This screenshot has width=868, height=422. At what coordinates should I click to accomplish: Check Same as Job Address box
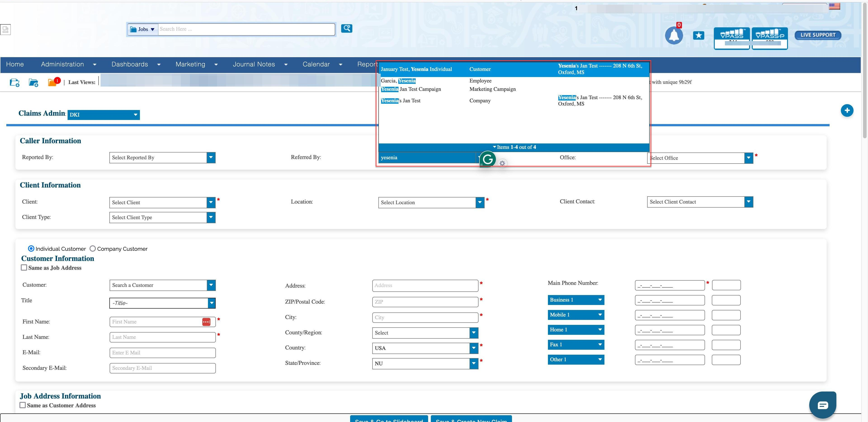click(x=24, y=268)
